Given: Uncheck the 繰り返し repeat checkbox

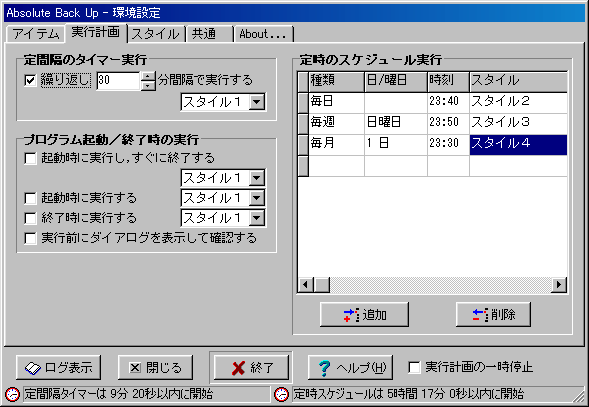Looking at the screenshot, I should pyautogui.click(x=30, y=80).
